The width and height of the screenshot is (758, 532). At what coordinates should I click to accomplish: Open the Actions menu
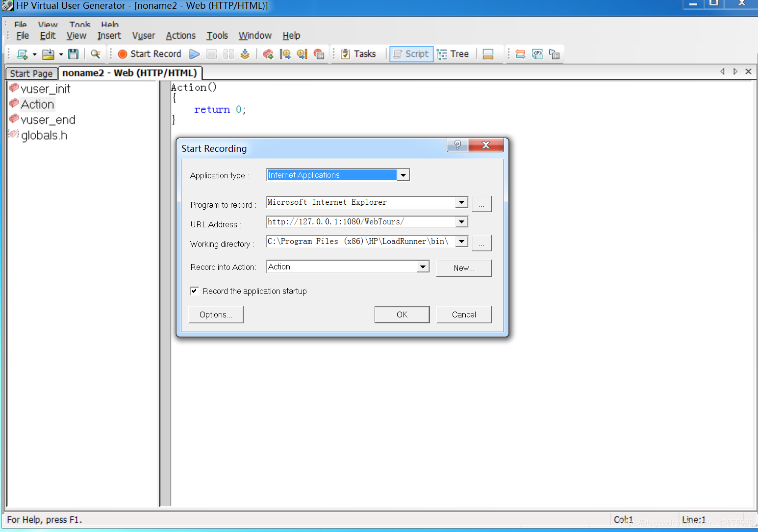point(180,36)
